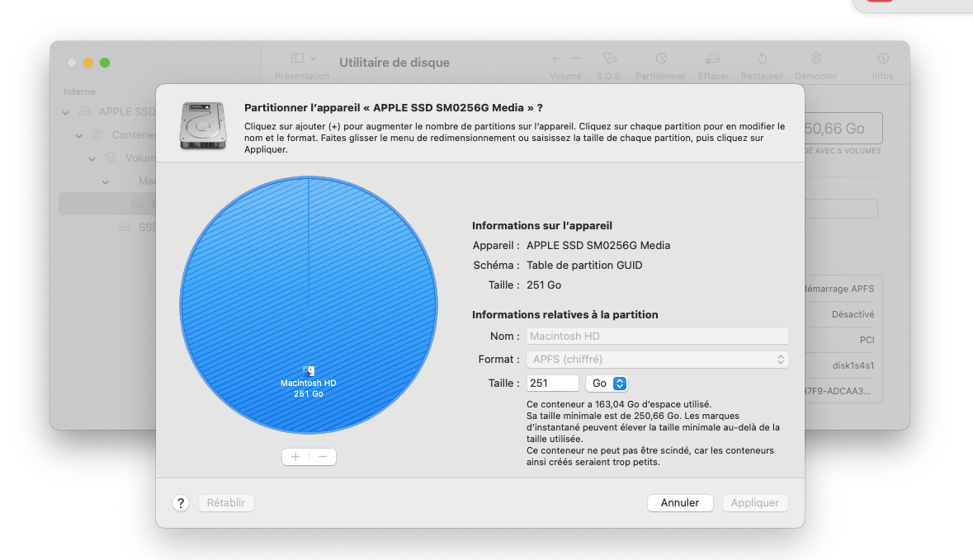Click the "PCI" value in the background window
973x560 pixels.
pyautogui.click(x=867, y=340)
